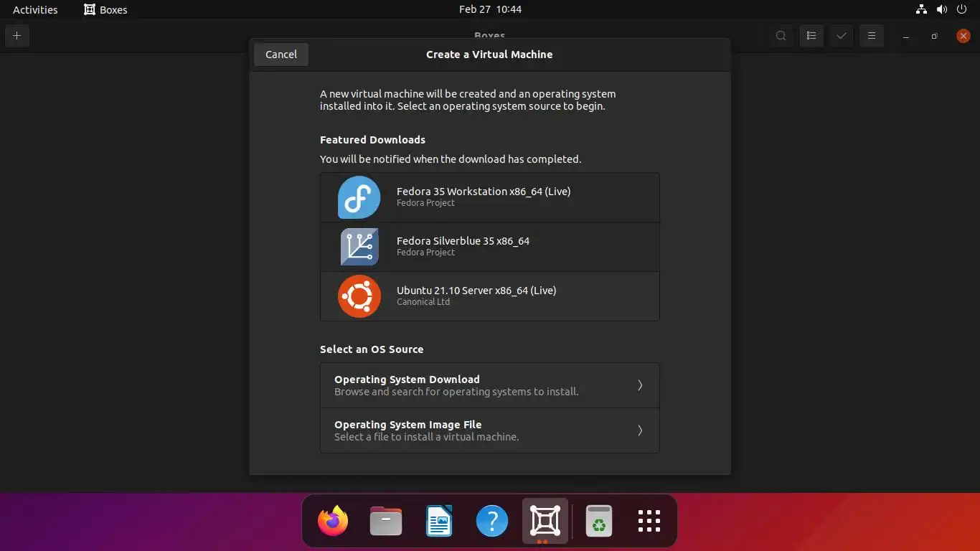Expand Operating System Download chevron

[640, 385]
